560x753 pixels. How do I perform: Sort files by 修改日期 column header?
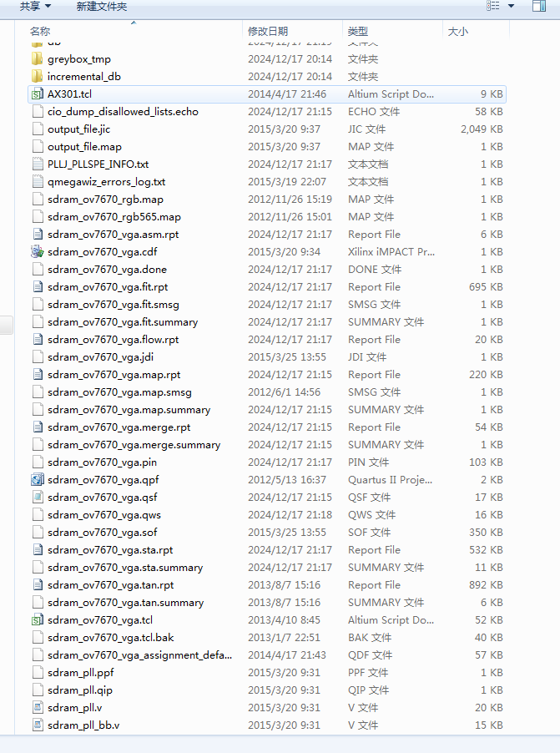tap(268, 31)
